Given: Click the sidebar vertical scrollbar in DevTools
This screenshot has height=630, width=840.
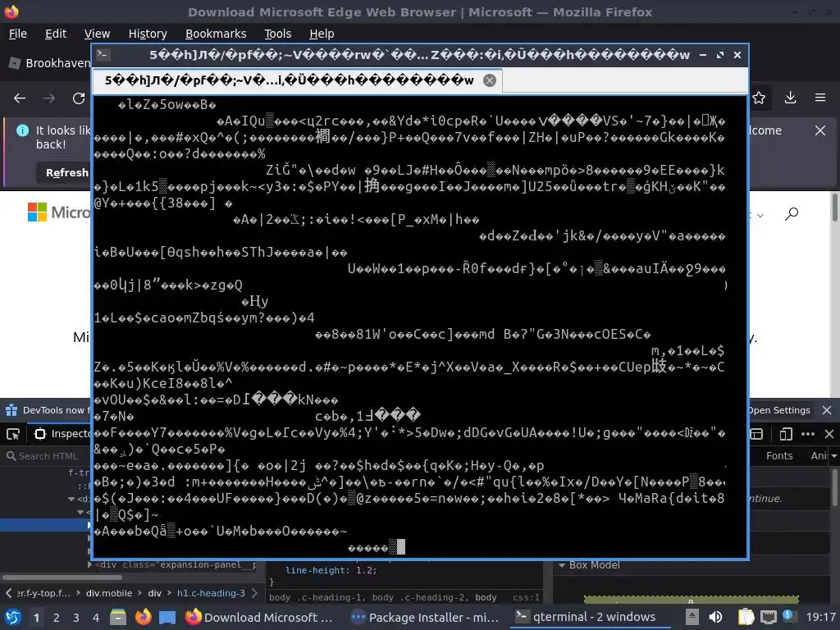Looking at the screenshot, I should (x=834, y=486).
